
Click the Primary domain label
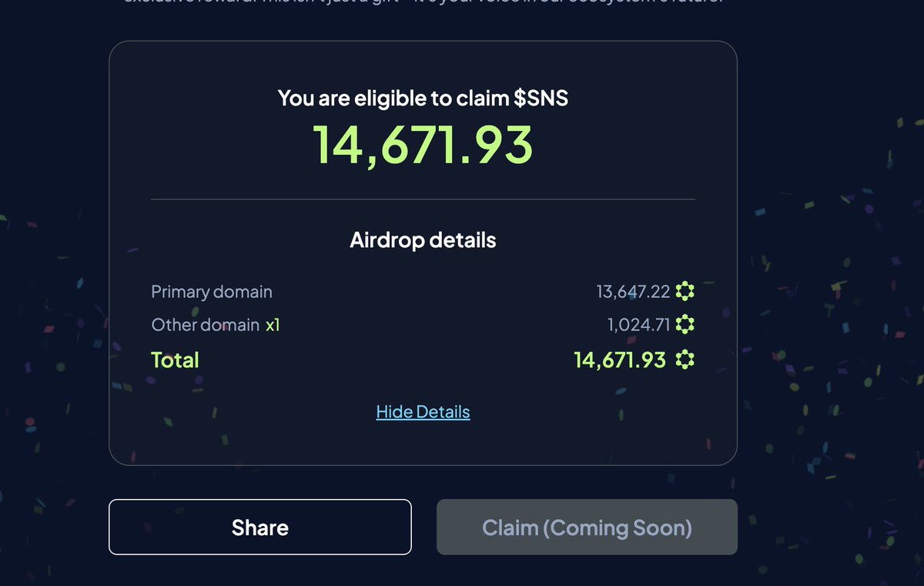coord(212,292)
